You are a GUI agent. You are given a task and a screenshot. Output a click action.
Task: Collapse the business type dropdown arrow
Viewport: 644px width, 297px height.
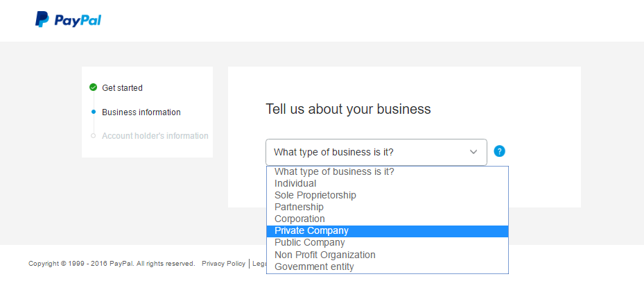[x=473, y=152]
